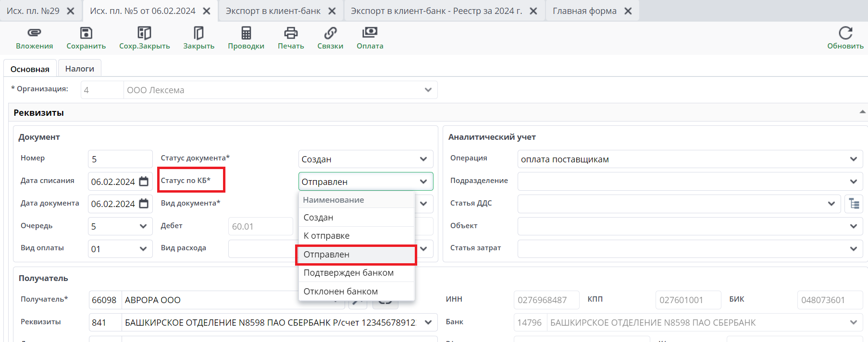Close the Исх. пл. №29 tab

point(71,11)
